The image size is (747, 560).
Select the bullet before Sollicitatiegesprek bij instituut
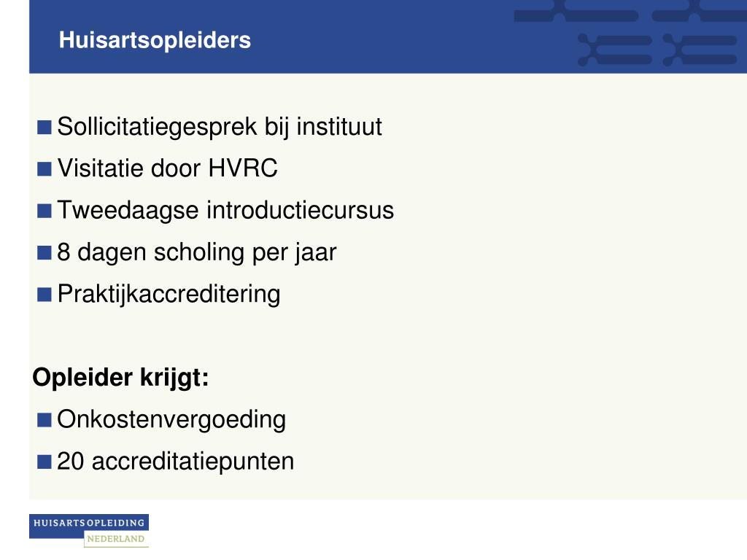(44, 128)
